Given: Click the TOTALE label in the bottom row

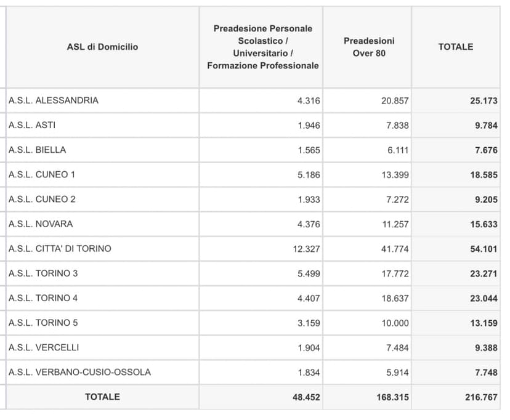Looking at the screenshot, I should (102, 397).
